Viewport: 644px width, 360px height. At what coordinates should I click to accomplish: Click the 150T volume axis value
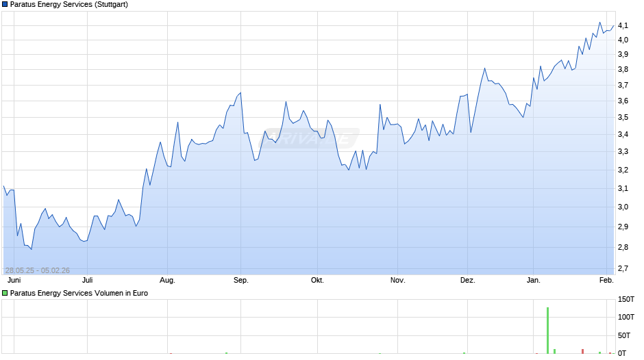coord(626,299)
